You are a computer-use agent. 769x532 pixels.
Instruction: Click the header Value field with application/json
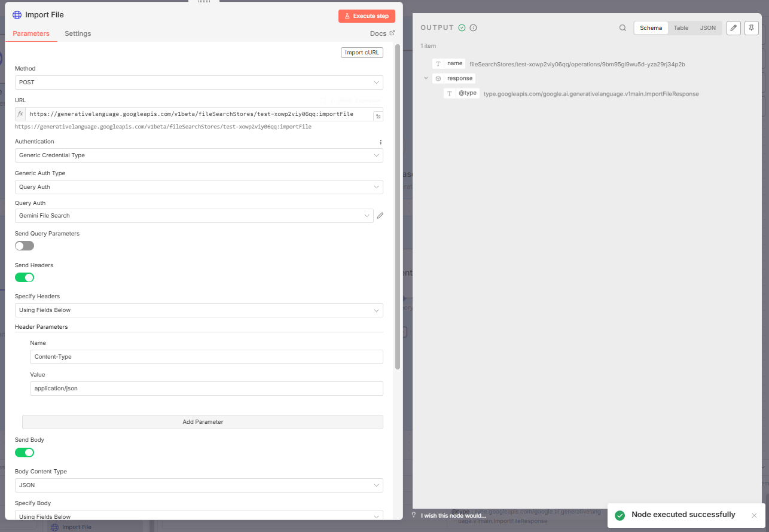click(206, 389)
